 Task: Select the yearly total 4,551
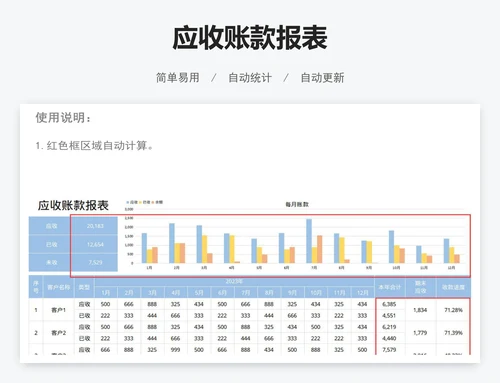click(389, 315)
